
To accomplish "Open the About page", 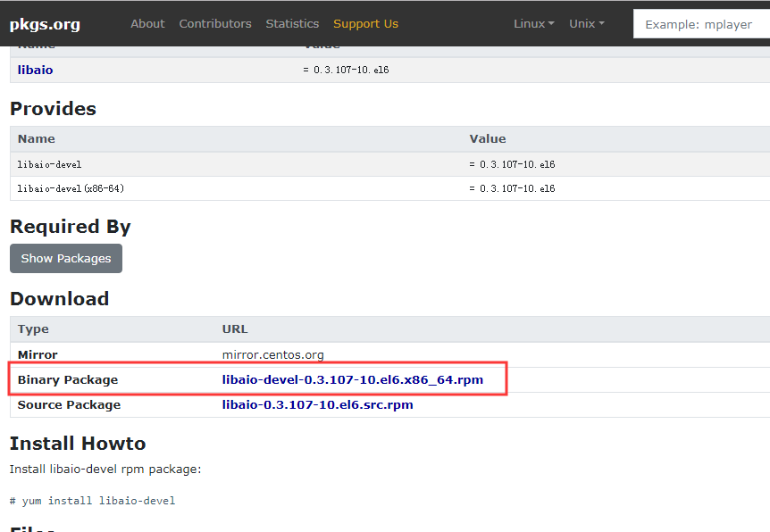I will coord(147,24).
